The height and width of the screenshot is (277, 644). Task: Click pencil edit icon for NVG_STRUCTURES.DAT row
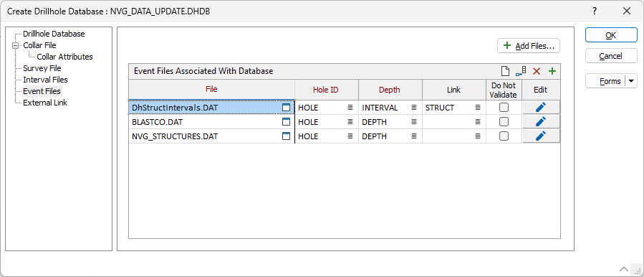pyautogui.click(x=541, y=136)
